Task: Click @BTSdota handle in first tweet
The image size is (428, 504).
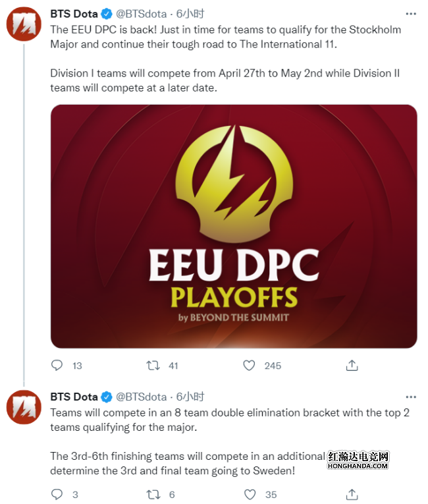Action: [x=141, y=14]
